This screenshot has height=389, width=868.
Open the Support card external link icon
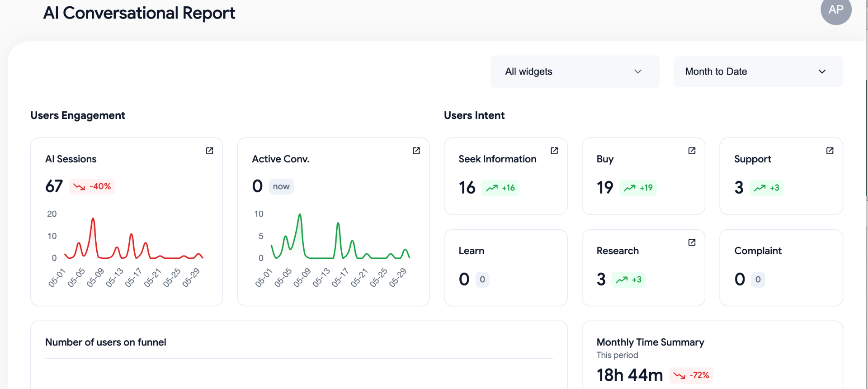[x=830, y=151]
